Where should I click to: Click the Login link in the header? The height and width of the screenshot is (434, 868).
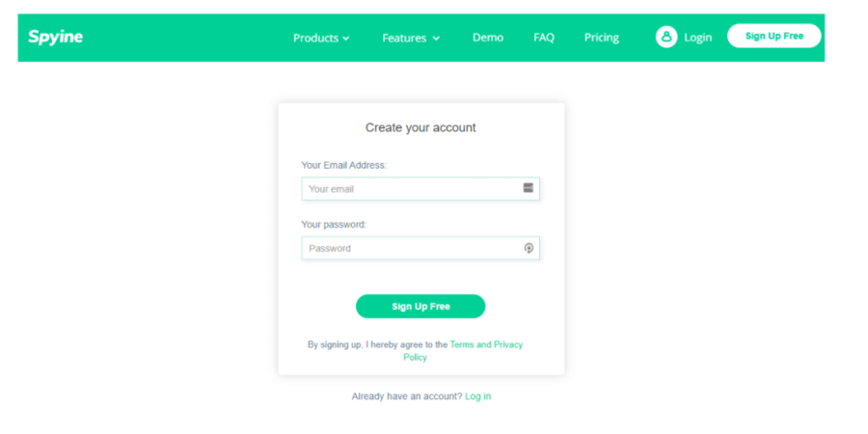[697, 38]
